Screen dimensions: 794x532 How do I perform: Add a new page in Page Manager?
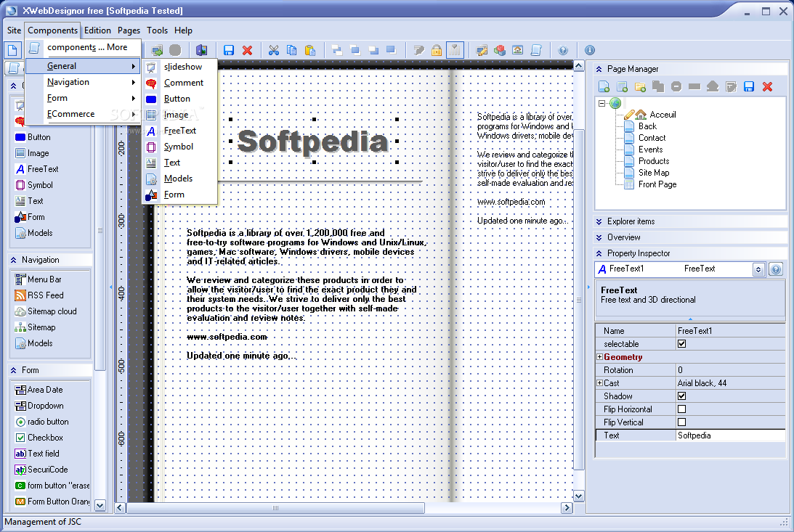604,86
